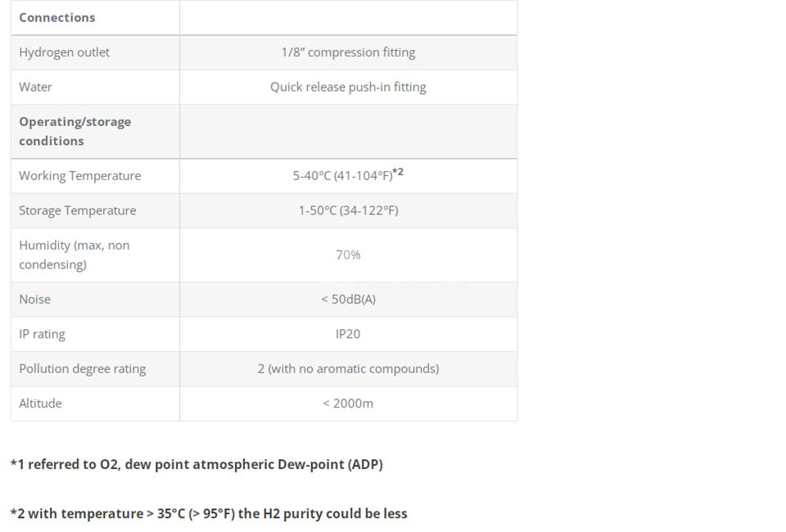
Task: Select the Water row label
Action: [x=35, y=87]
